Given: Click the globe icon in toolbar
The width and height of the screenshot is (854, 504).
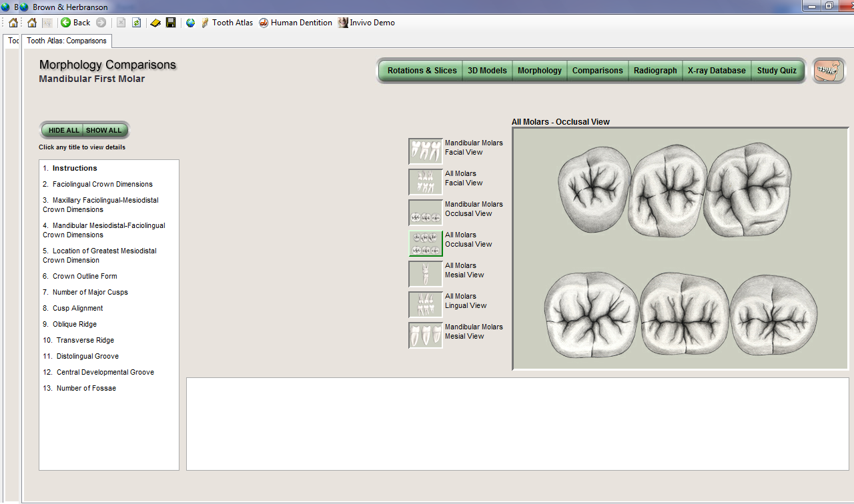Looking at the screenshot, I should click(x=190, y=23).
